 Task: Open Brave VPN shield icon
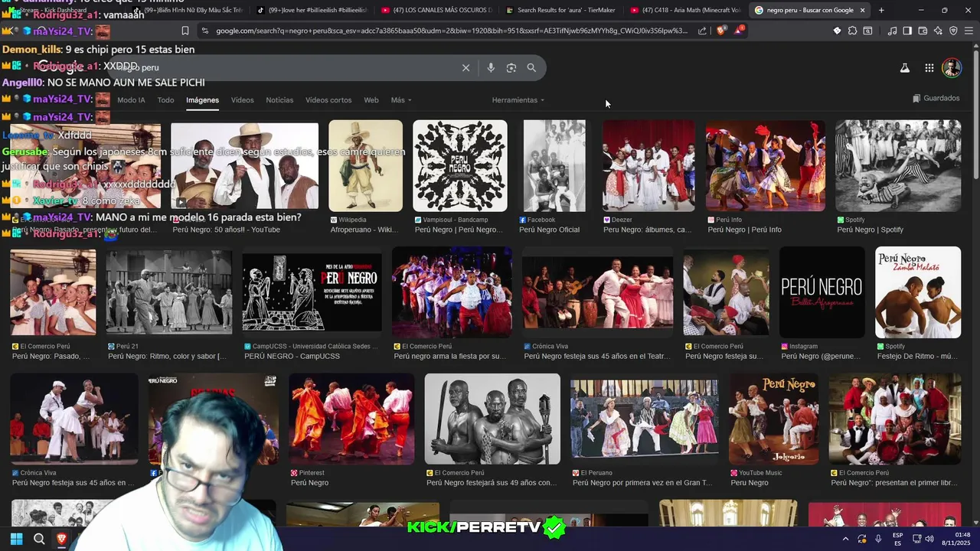(953, 31)
